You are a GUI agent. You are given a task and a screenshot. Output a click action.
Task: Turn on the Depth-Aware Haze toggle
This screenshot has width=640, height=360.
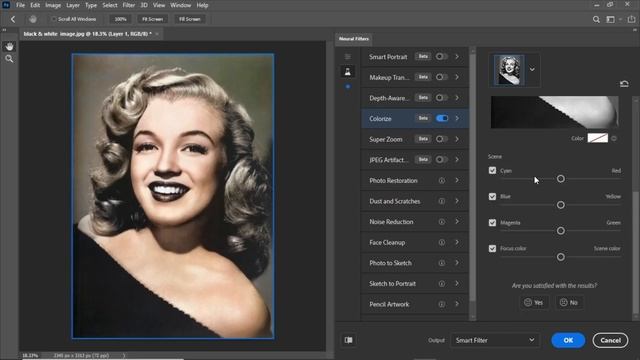(x=442, y=98)
